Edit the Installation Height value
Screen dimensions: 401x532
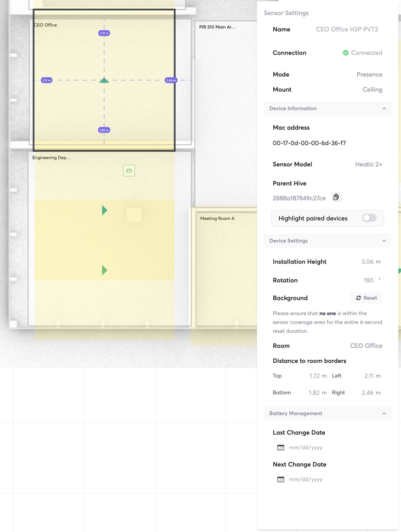367,262
